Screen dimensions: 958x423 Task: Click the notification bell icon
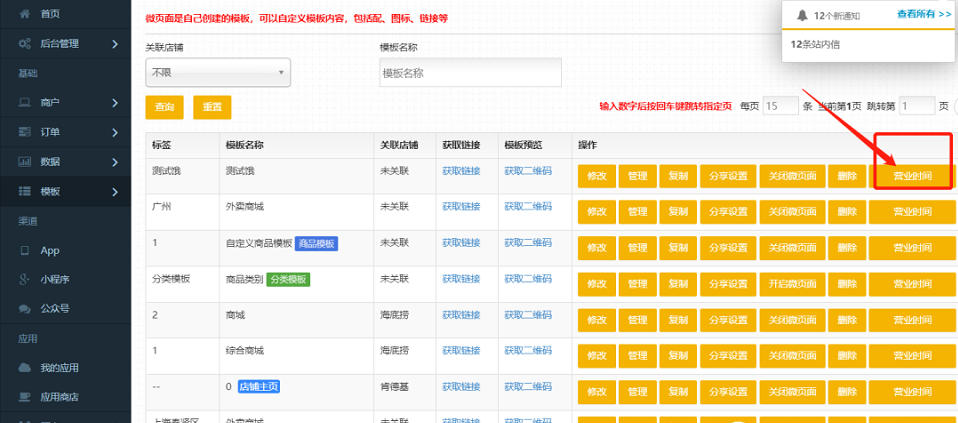click(x=802, y=15)
